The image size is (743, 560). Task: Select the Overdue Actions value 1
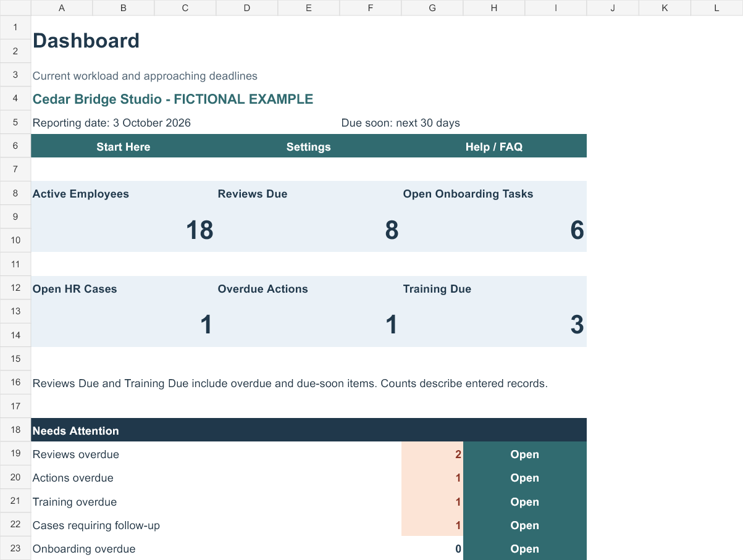[392, 325]
